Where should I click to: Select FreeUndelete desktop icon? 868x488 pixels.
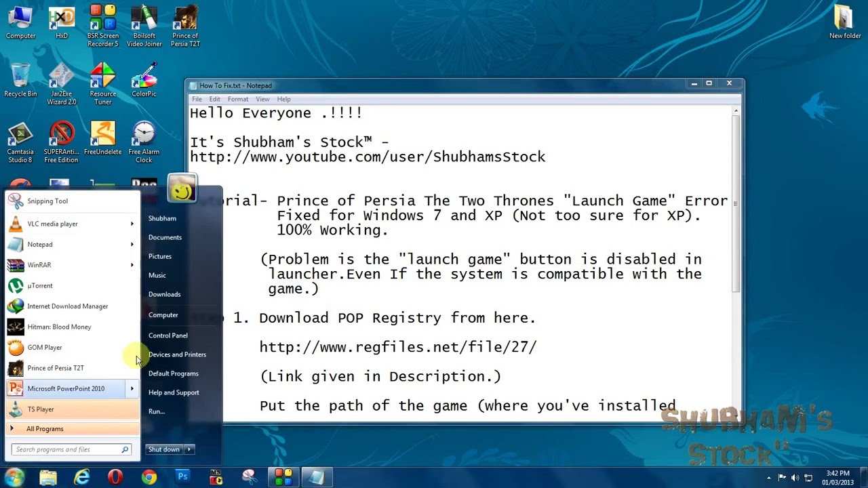point(103,139)
